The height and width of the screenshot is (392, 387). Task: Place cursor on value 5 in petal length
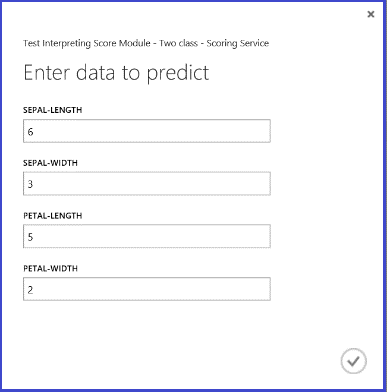click(30, 237)
